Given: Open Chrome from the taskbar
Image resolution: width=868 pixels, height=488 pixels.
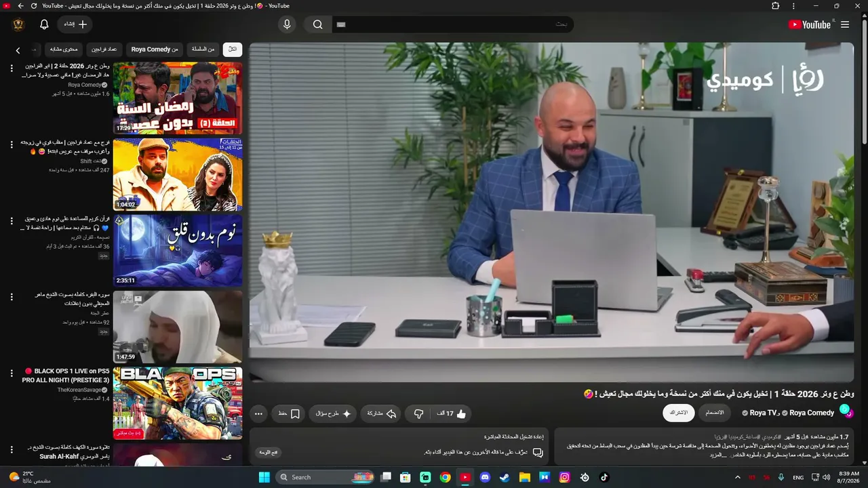Looking at the screenshot, I should click(x=445, y=477).
